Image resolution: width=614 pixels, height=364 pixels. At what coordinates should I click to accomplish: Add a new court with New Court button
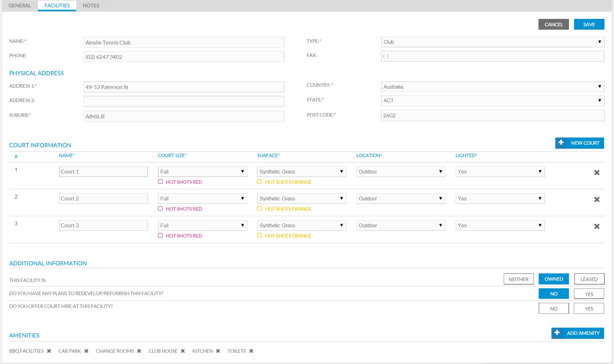click(579, 143)
